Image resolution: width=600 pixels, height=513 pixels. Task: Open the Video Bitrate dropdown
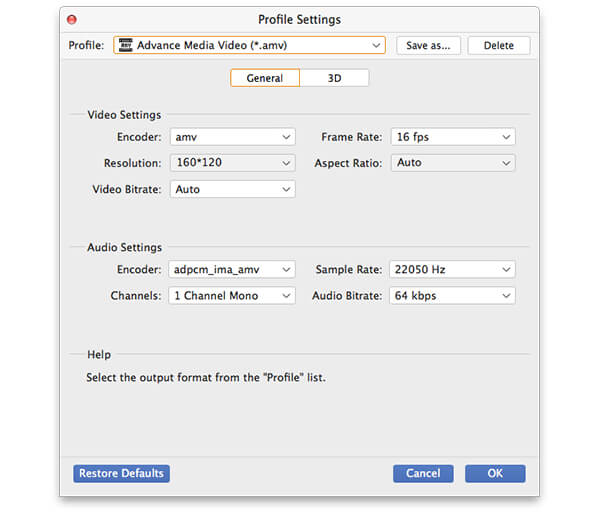pos(233,189)
